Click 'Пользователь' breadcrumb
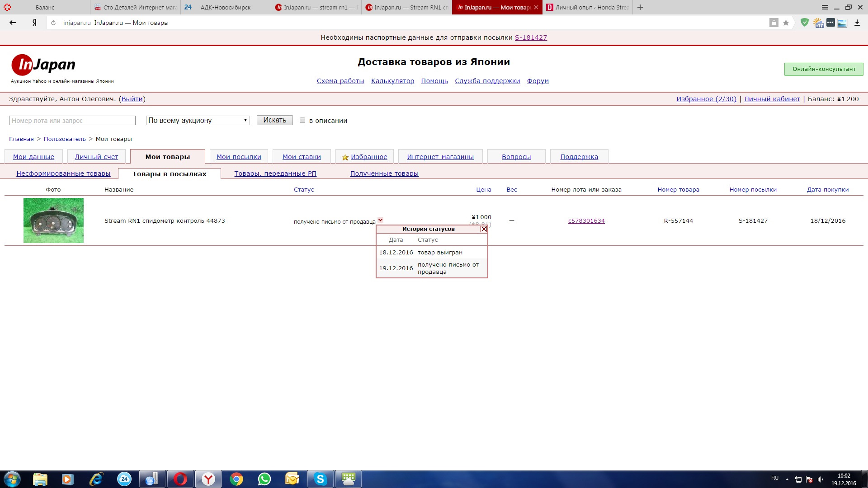This screenshot has width=868, height=488. click(65, 139)
